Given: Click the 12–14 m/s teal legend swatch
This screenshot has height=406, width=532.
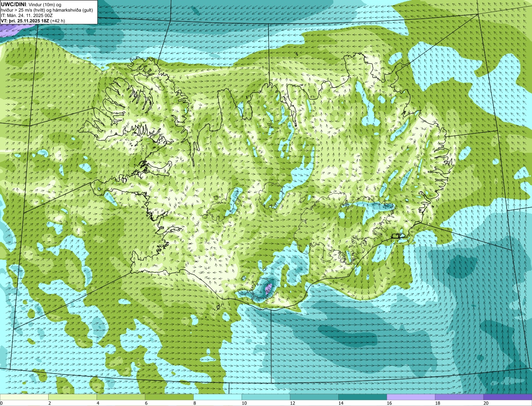Looking at the screenshot, I should pyautogui.click(x=314, y=397).
